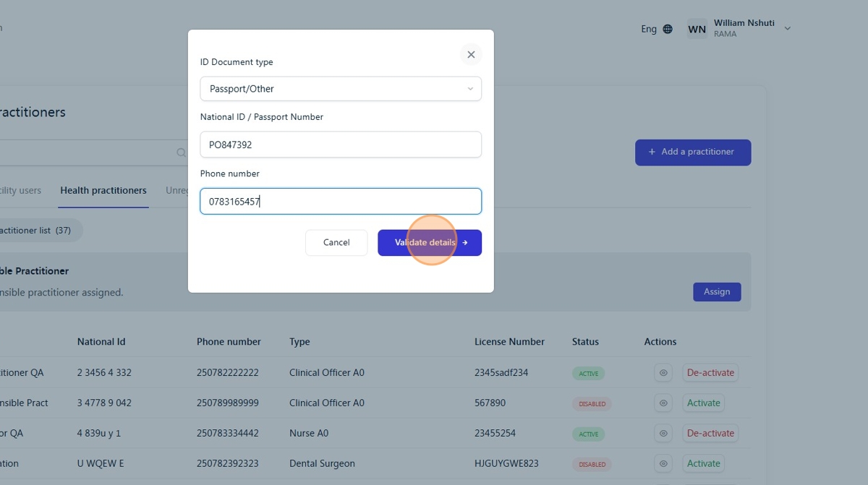Edit the National ID / Passport Number field
Image resolution: width=868 pixels, height=485 pixels.
(x=341, y=145)
